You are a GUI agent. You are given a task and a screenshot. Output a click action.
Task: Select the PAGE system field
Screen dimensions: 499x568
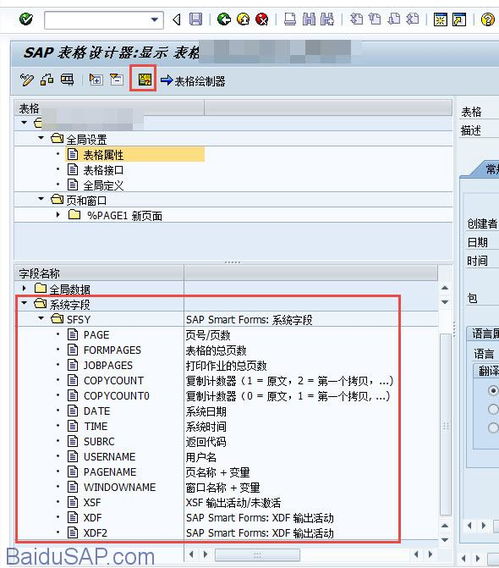[96, 335]
